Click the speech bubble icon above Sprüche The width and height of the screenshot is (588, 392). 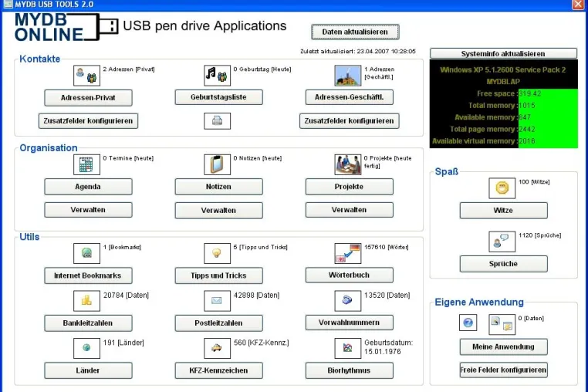tap(502, 242)
